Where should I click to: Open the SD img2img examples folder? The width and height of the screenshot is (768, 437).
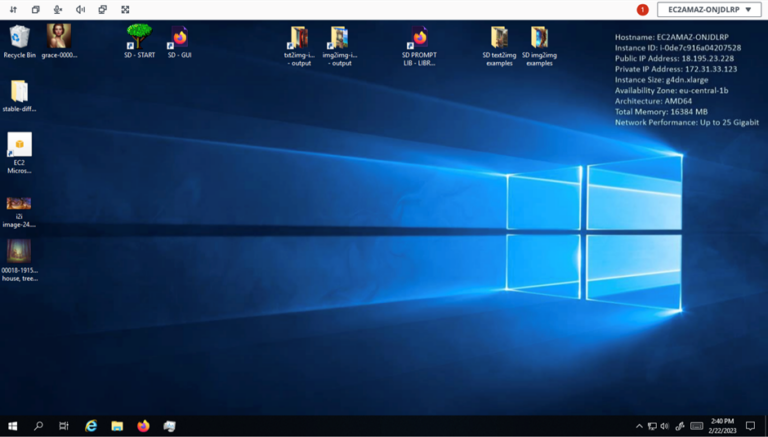pyautogui.click(x=539, y=38)
